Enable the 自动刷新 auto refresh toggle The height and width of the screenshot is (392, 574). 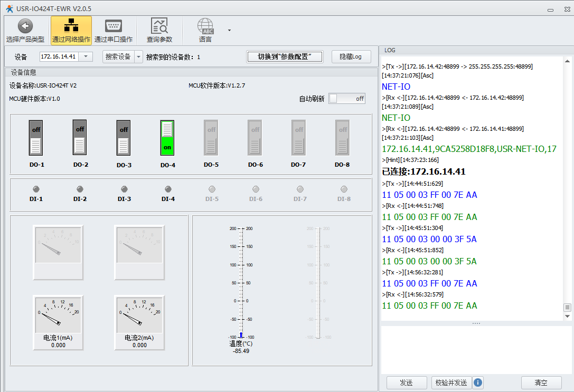coord(347,99)
